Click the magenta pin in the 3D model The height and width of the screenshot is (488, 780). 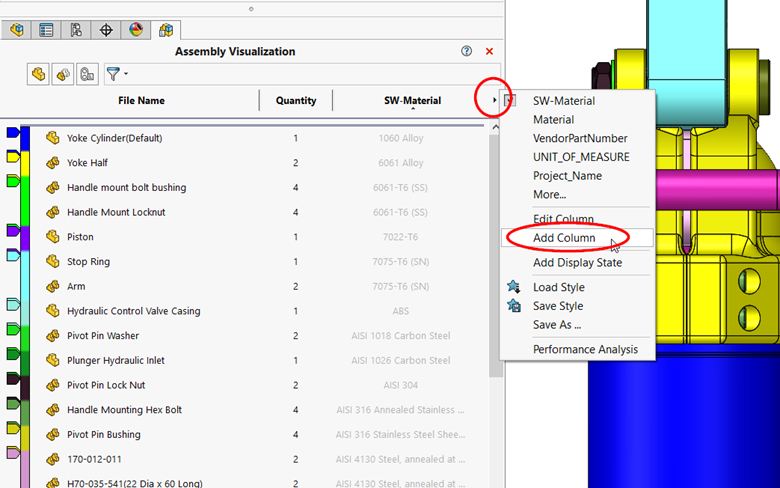(x=717, y=190)
